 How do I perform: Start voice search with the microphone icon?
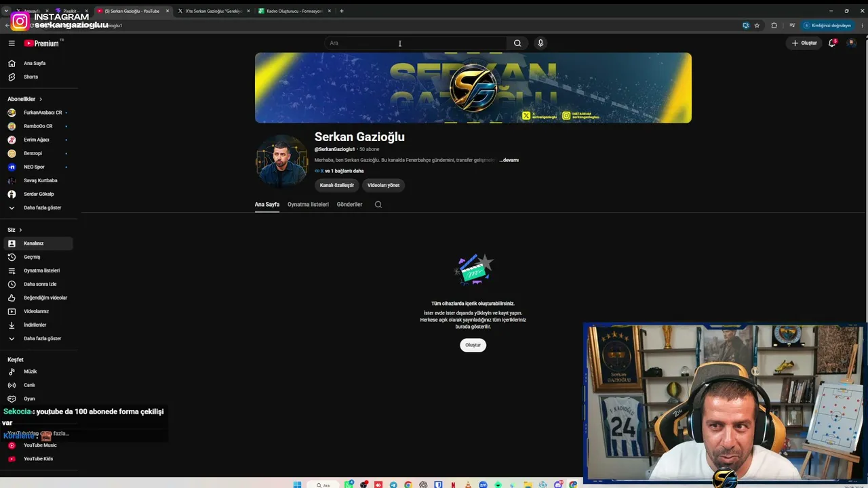(540, 43)
